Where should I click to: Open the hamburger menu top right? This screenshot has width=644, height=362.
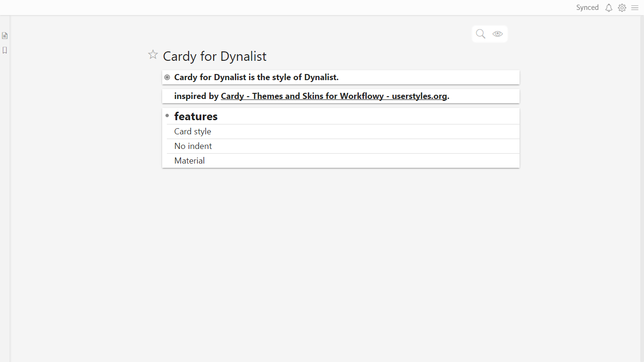coord(635,8)
